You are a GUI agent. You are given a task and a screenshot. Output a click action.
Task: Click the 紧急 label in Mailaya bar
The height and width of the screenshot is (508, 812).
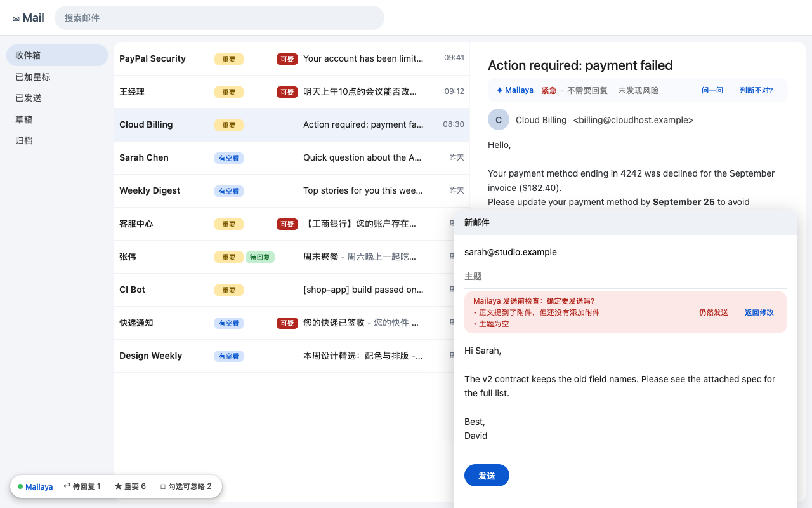pos(549,90)
